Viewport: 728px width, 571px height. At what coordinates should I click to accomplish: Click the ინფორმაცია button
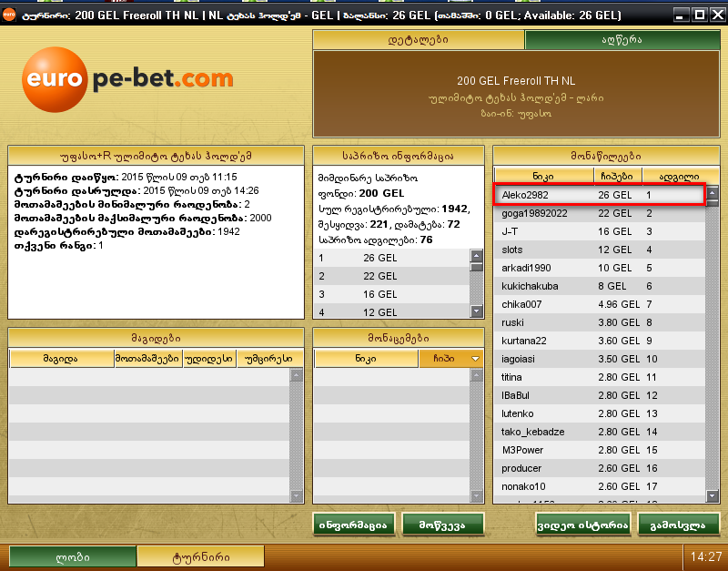[353, 525]
